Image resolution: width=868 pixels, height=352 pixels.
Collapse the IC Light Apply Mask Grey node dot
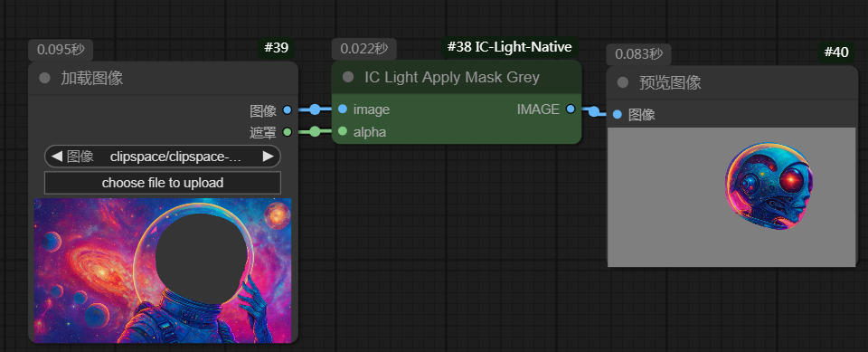[347, 77]
